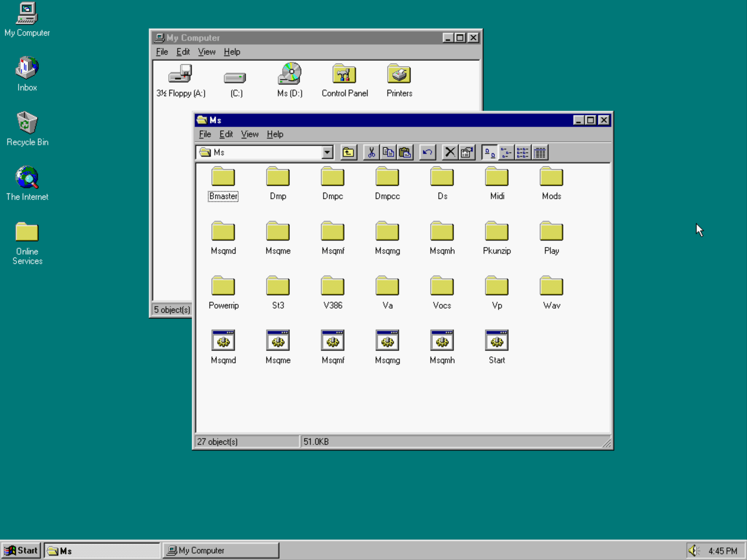Maximize the Ms window
This screenshot has height=560, width=747.
[590, 120]
